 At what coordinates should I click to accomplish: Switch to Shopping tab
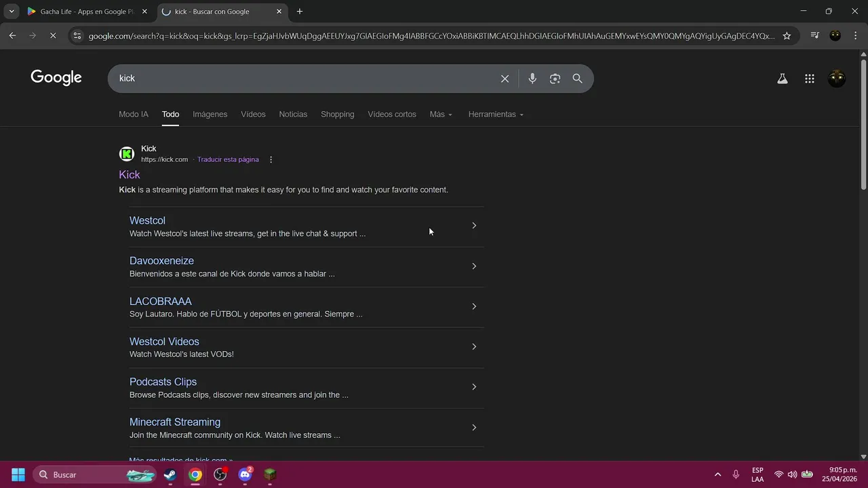tap(337, 115)
